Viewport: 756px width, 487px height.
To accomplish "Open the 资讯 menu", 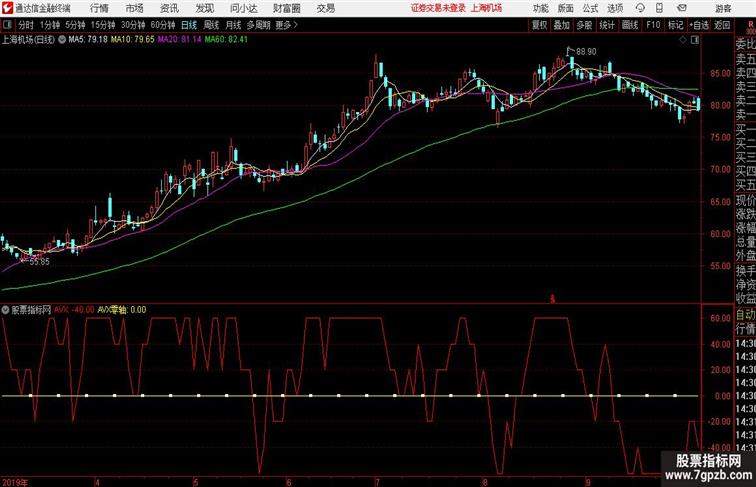I will [x=169, y=8].
